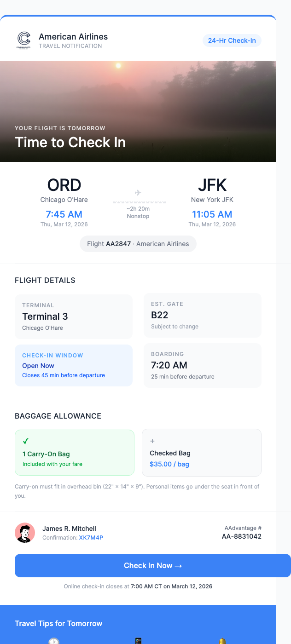291x644 pixels.
Task: Click the ORD departure airport code
Action: [x=64, y=185]
